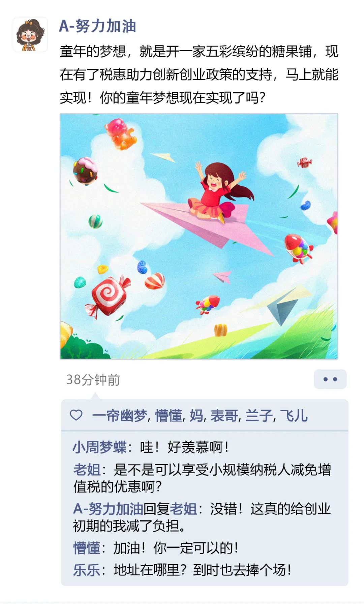The height and width of the screenshot is (604, 364).
Task: Reply to 乐乐's comment asking address
Action: point(182,570)
